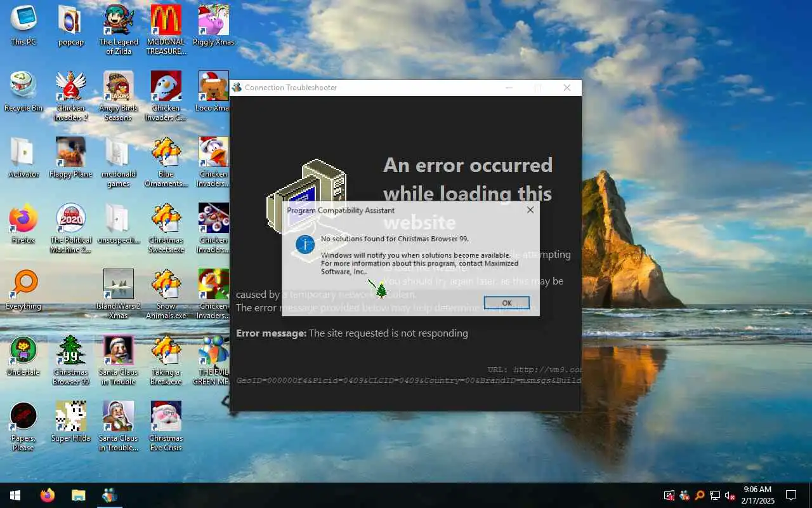Click the Everything magnifier tray icon
This screenshot has width=812, height=508.
(x=700, y=495)
